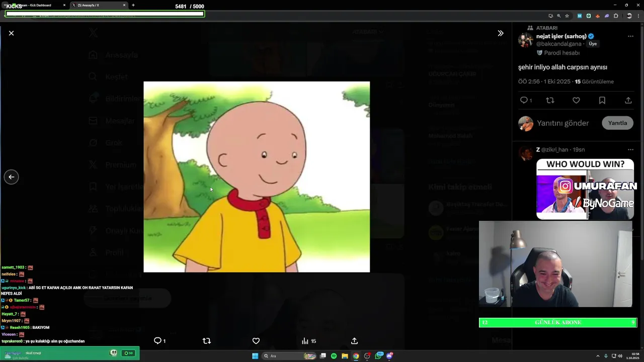The height and width of the screenshot is (362, 644).
Task: Open the Chrome three-dot menu
Action: tap(638, 16)
